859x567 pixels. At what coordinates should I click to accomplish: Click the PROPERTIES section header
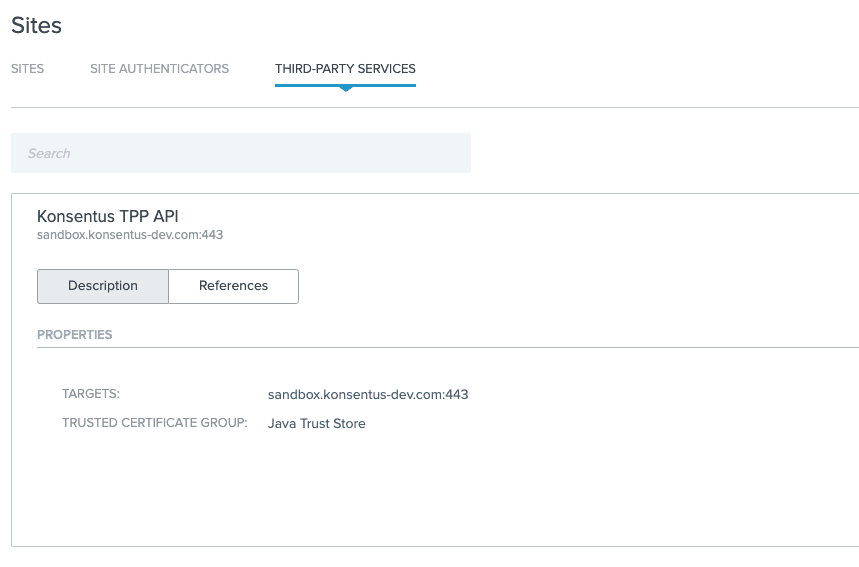(x=75, y=335)
